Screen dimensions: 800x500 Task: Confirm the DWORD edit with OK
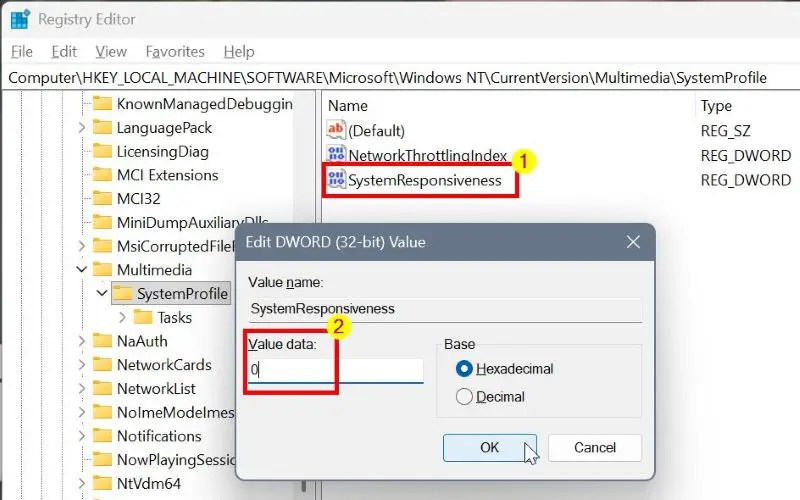coord(490,448)
